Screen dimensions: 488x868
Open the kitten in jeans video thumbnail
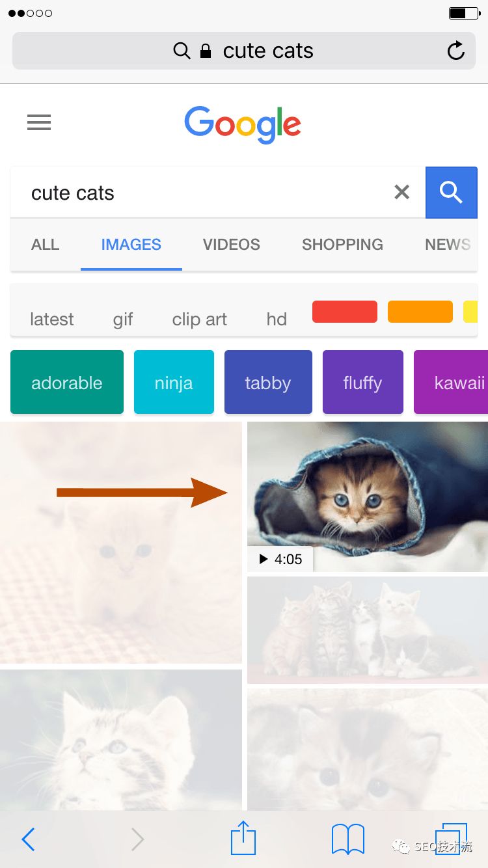368,496
